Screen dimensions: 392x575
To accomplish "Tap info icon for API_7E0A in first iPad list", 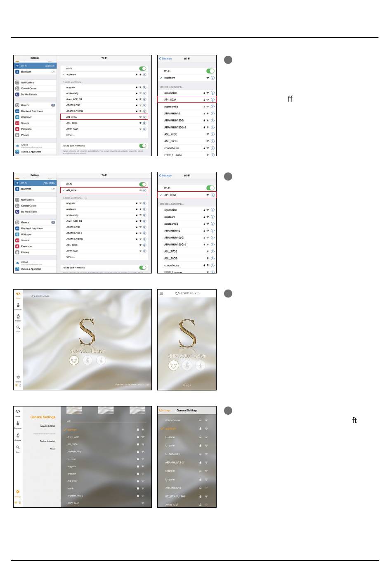I will tap(145, 117).
